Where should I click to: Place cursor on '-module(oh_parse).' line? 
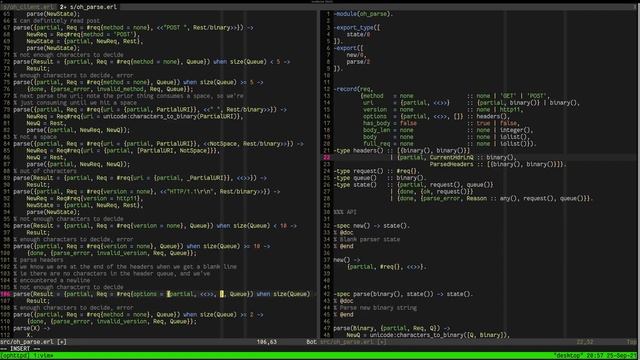click(363, 14)
